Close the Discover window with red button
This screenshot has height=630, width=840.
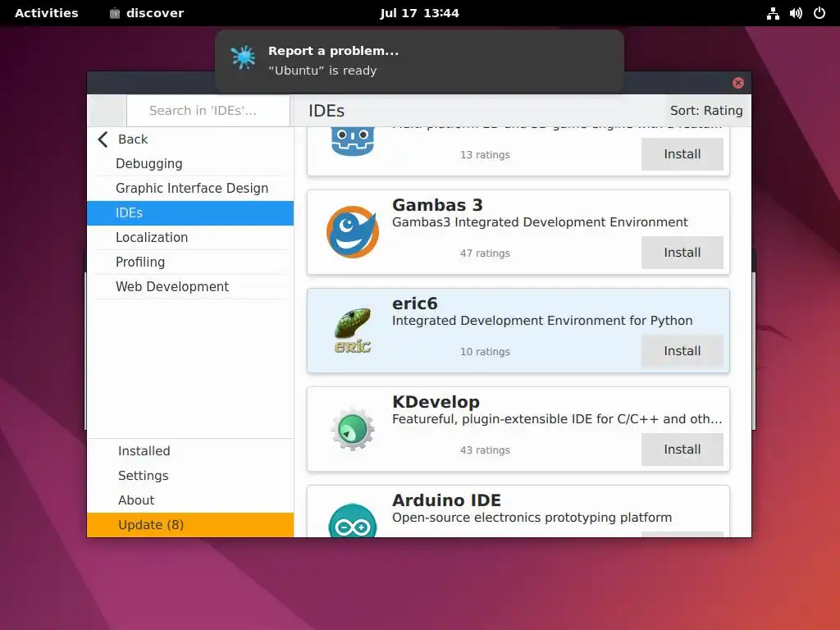click(x=738, y=83)
